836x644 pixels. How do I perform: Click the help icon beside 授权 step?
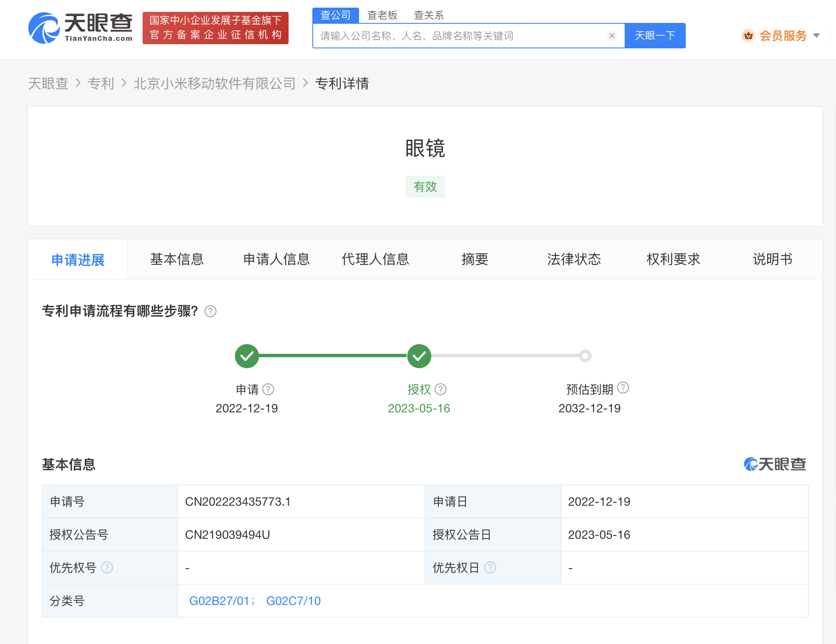[440, 389]
